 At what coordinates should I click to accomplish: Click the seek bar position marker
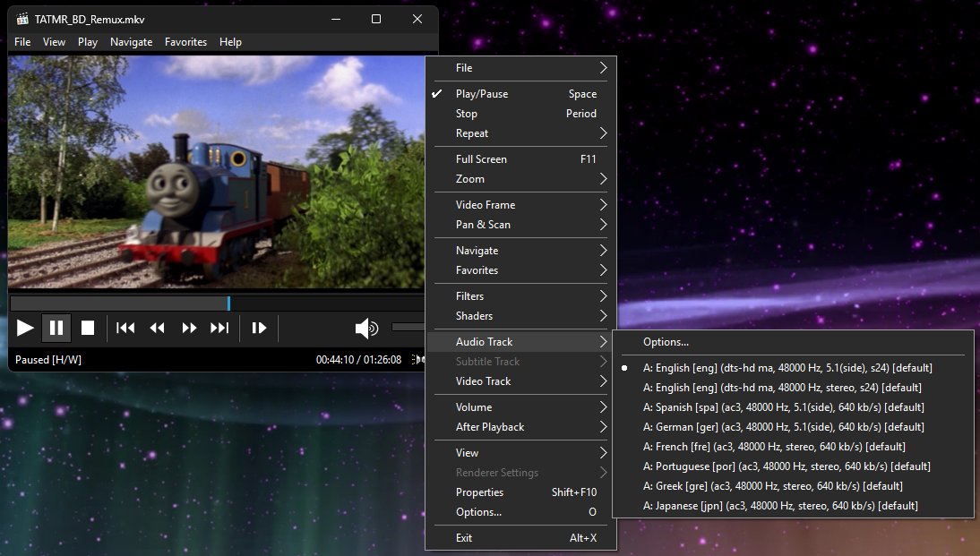[x=228, y=303]
